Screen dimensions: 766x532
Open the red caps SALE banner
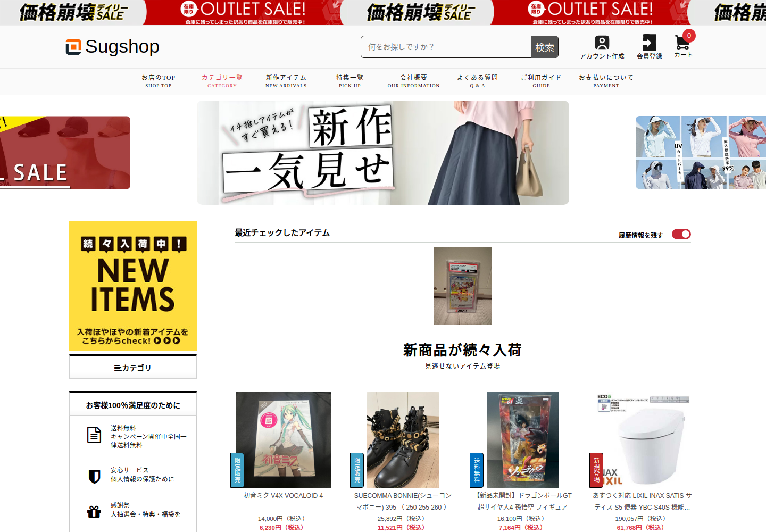tap(65, 153)
